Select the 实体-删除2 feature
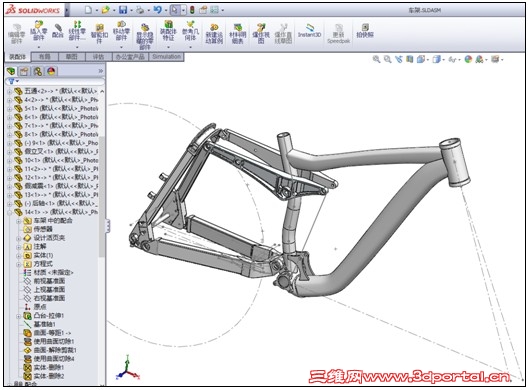The width and height of the screenshot is (529, 390). click(44, 376)
